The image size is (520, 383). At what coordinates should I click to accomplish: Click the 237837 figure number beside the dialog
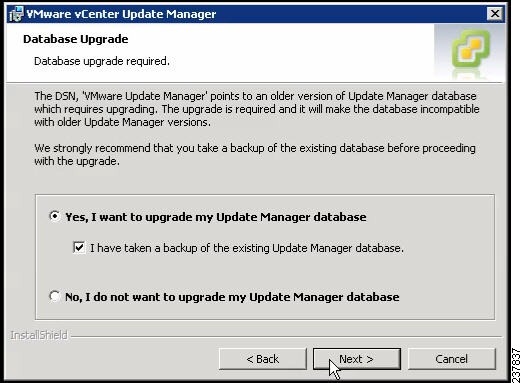516,365
